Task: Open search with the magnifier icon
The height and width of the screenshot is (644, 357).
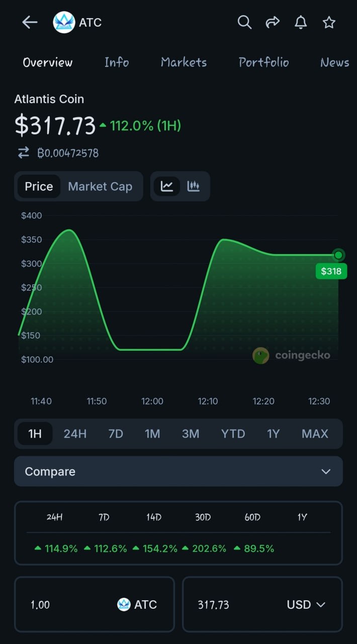Action: coord(244,22)
